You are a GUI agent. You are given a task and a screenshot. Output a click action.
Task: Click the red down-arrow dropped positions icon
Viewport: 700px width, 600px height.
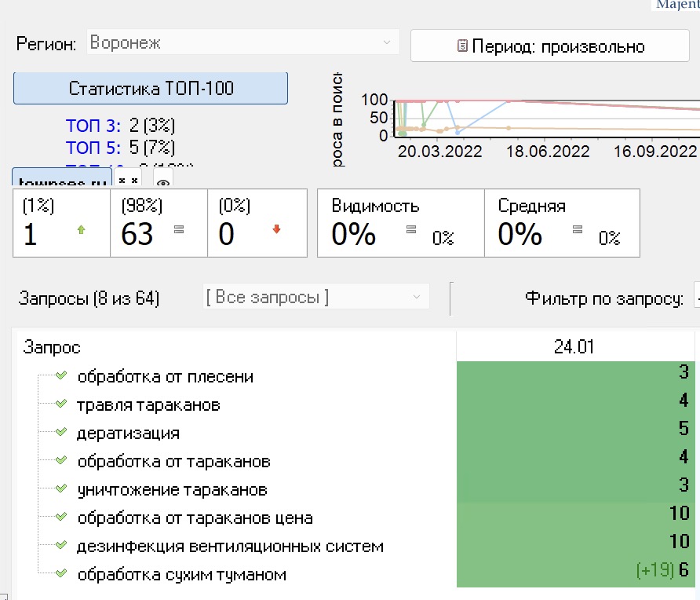(275, 230)
